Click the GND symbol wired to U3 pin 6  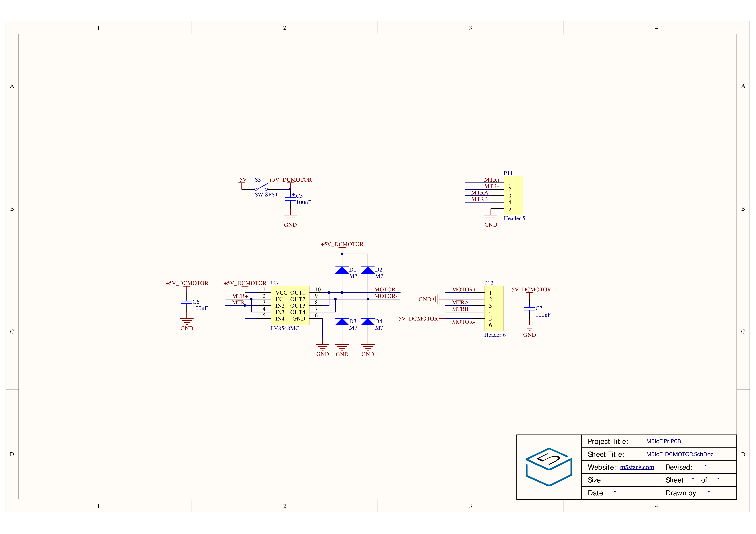pyautogui.click(x=322, y=350)
